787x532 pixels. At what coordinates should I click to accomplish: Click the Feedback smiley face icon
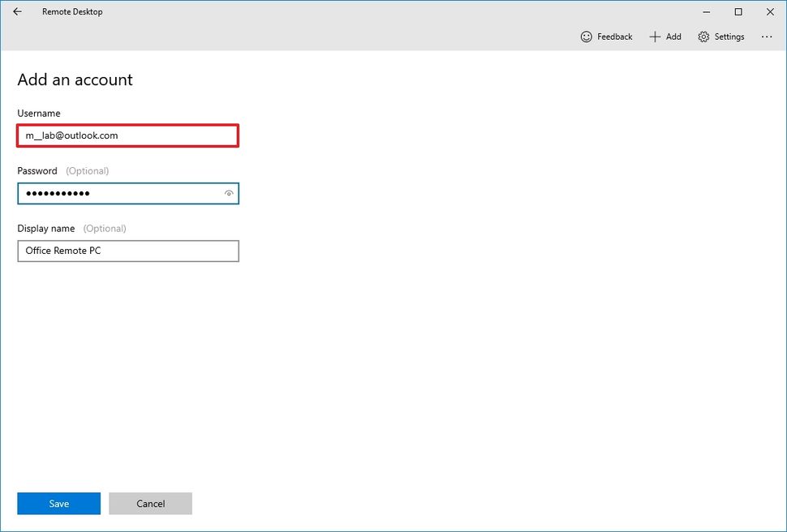point(586,36)
